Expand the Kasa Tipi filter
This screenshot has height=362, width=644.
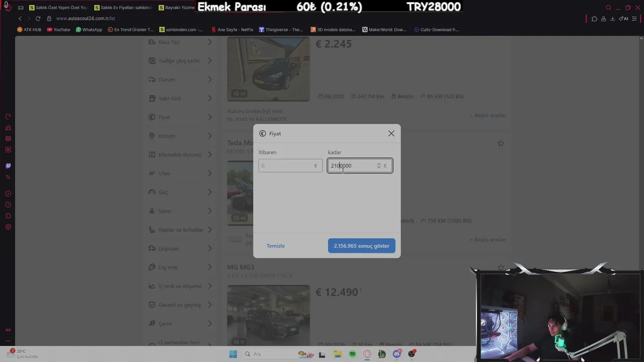181,42
